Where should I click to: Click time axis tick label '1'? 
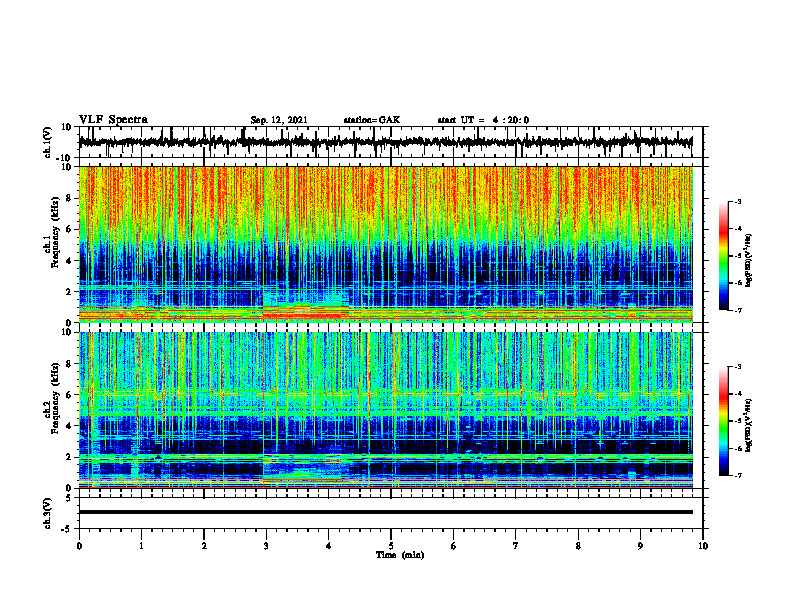tap(141, 546)
